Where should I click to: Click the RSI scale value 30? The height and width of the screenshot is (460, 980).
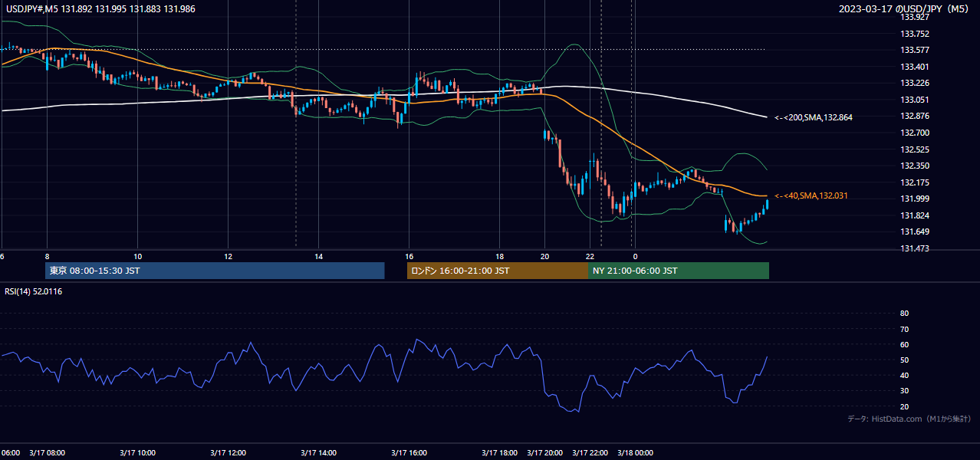tap(905, 391)
